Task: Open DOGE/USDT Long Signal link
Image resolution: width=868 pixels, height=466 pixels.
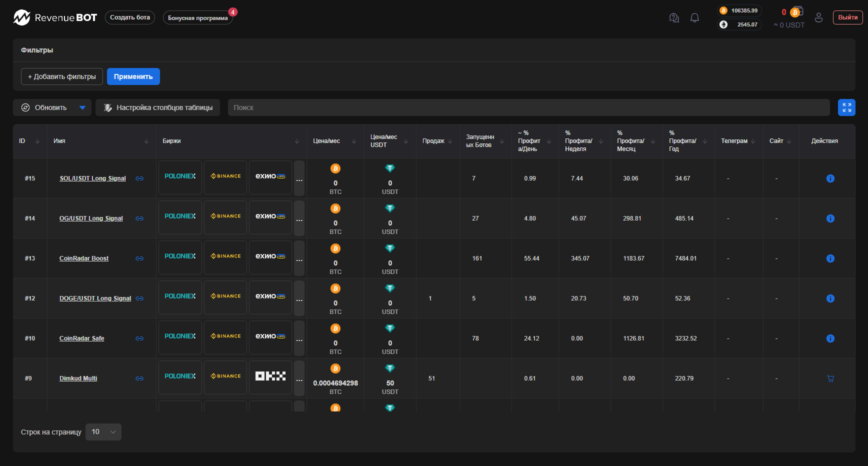Action: pyautogui.click(x=95, y=298)
